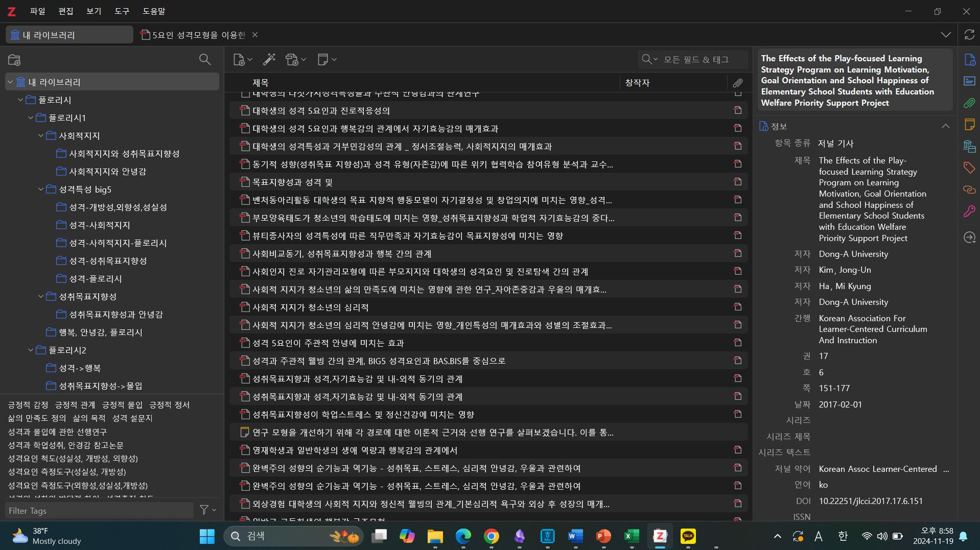This screenshot has width=980, height=550.
Task: Sort items by the 창작자 column header
Action: point(637,83)
